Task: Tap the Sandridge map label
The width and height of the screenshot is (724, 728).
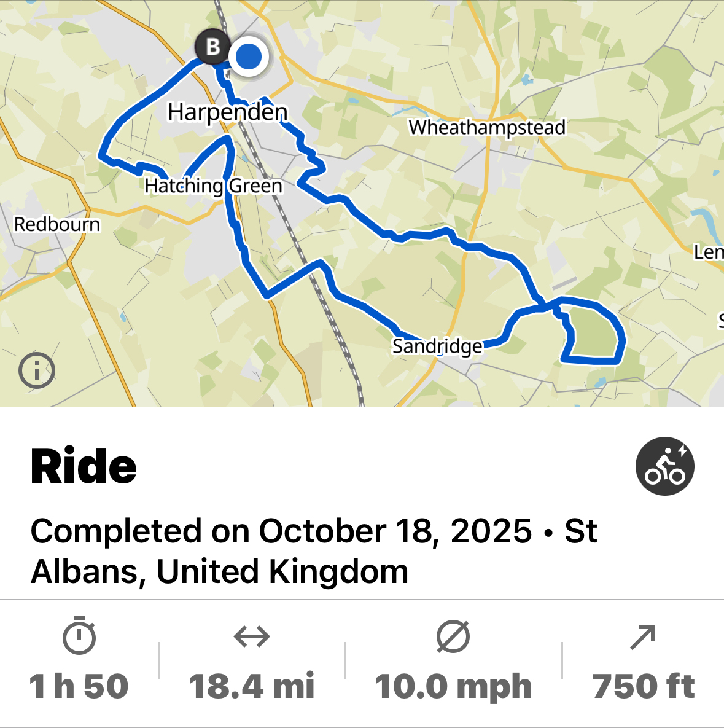Action: pyautogui.click(x=437, y=346)
